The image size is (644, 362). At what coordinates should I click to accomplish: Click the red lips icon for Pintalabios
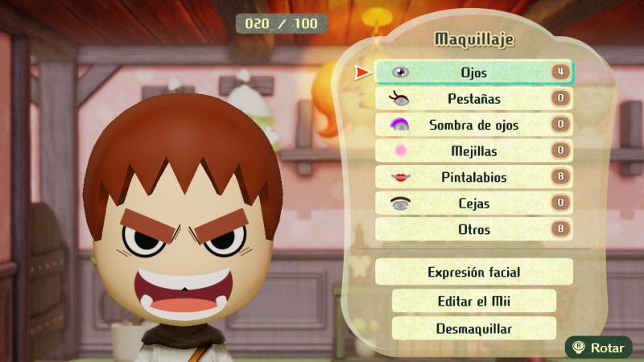400,177
